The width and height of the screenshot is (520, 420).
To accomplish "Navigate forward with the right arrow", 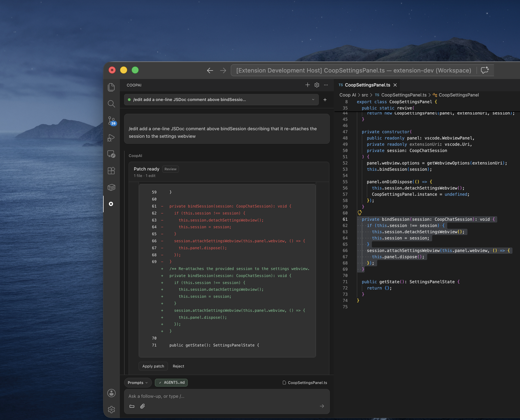I will pos(223,70).
